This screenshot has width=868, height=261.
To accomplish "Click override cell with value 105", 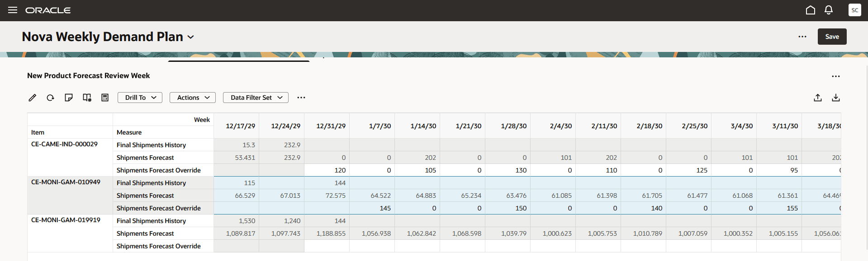I will tap(417, 170).
